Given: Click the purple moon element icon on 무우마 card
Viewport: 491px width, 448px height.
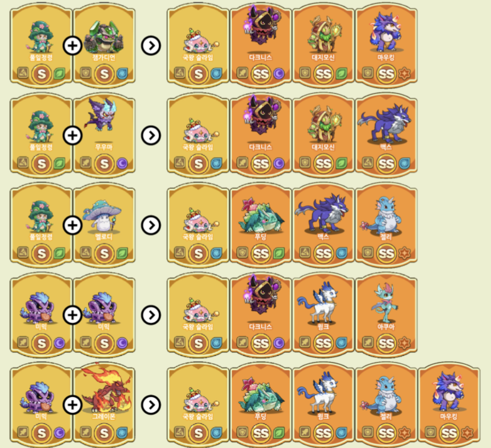Looking at the screenshot, I should (x=122, y=163).
